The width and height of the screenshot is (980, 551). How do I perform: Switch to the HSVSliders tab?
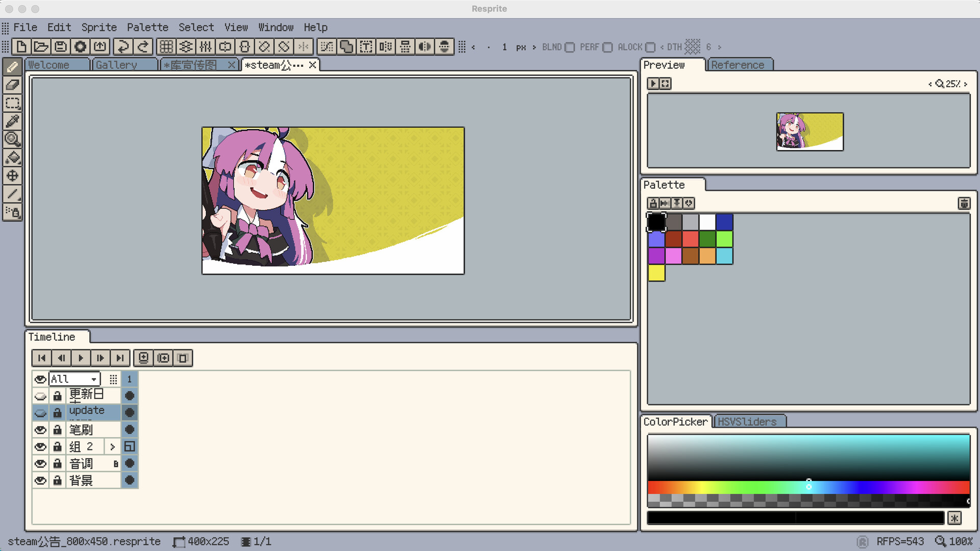(747, 422)
